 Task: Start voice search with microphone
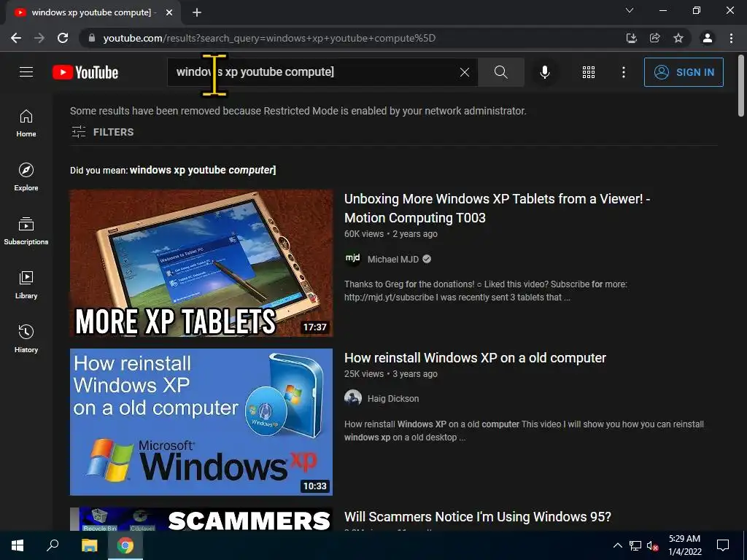pos(544,72)
